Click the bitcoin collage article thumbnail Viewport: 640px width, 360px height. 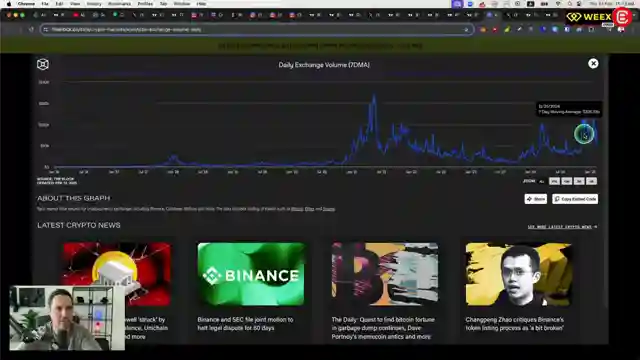point(385,274)
